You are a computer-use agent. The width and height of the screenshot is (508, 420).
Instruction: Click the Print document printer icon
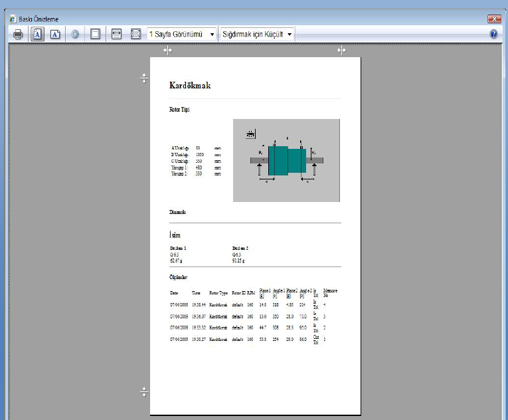pyautogui.click(x=17, y=34)
